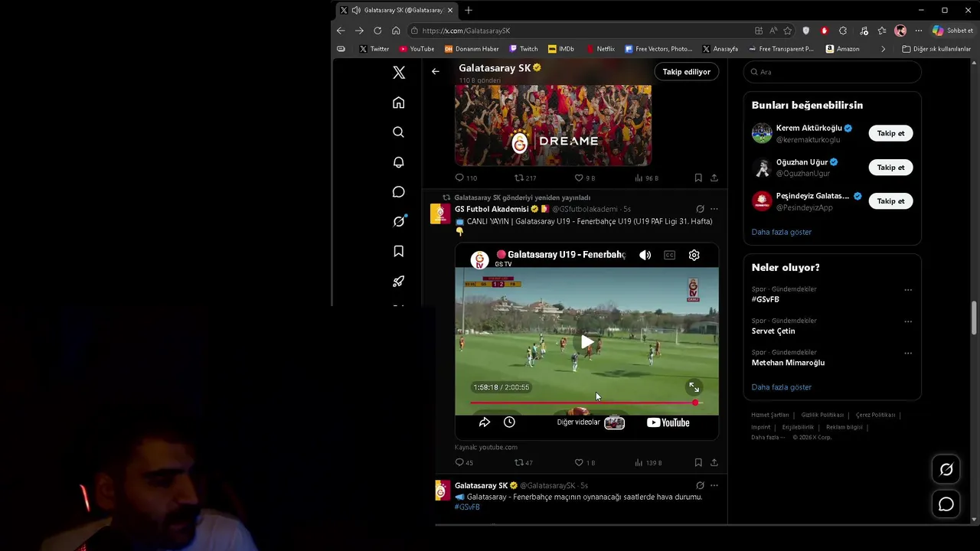Open the floating chat bubble button
Viewport: 980px width, 551px height.
[946, 504]
